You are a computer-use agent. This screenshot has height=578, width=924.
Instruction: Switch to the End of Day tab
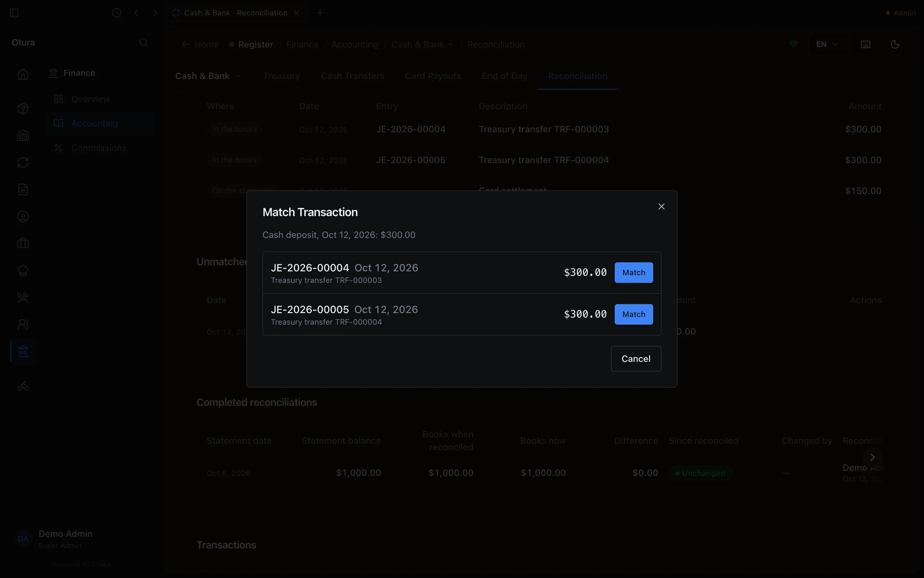(x=504, y=76)
